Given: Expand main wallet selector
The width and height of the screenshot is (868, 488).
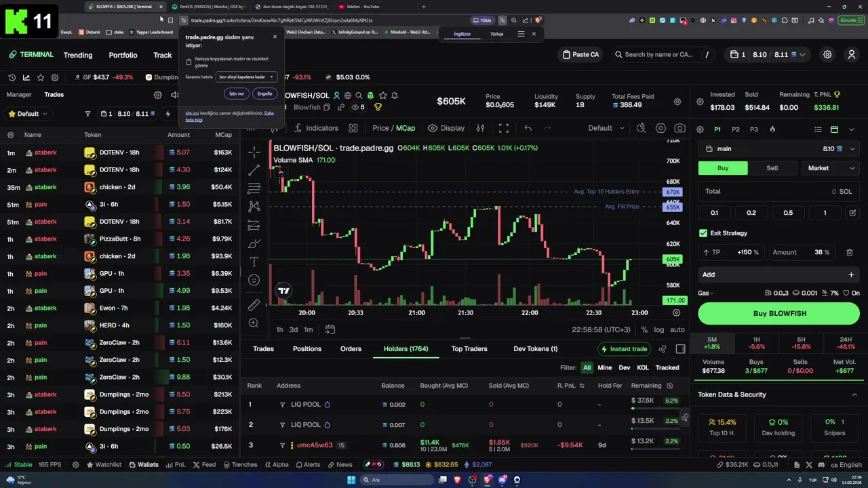Looking at the screenshot, I should tap(779, 148).
